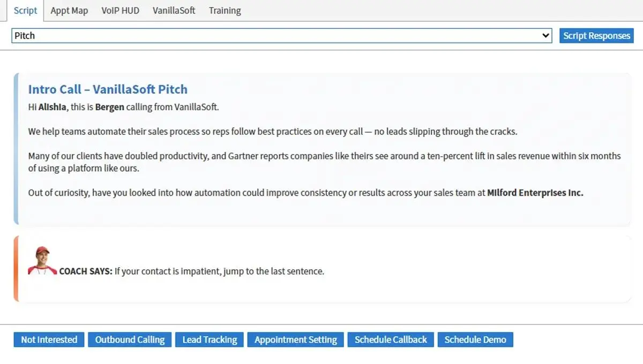643x364 pixels.
Task: Click the Script Responses button
Action: point(596,36)
